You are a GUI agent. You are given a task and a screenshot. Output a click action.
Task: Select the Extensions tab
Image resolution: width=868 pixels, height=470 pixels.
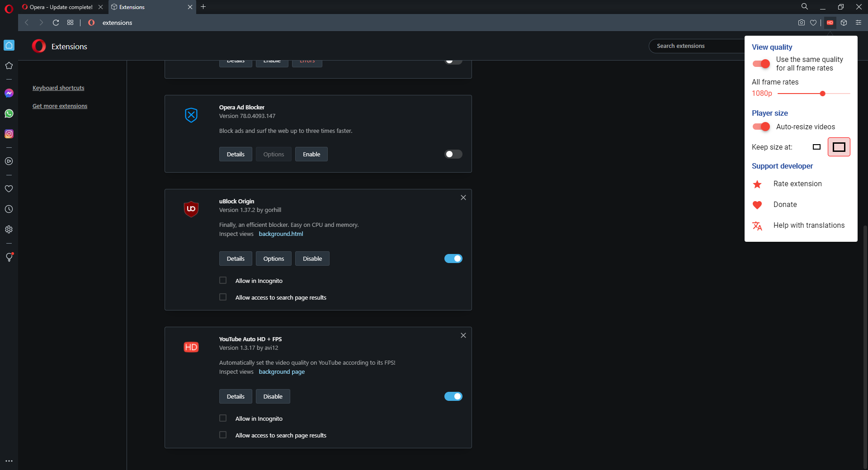tap(147, 7)
